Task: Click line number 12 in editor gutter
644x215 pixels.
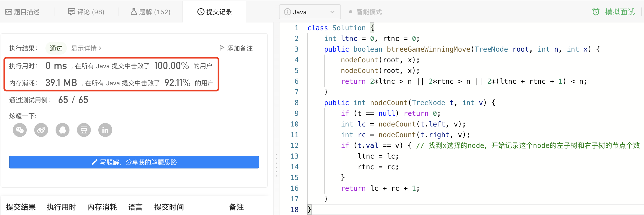Action: pos(294,145)
